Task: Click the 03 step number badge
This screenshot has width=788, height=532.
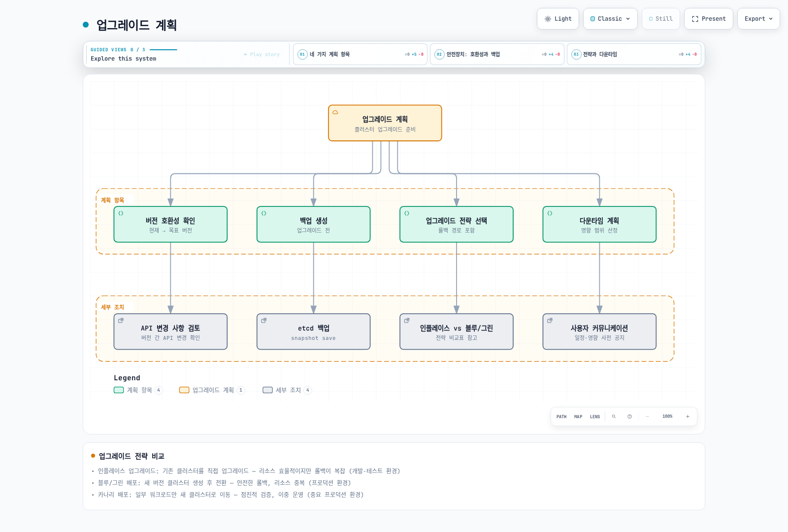Action: pos(576,54)
